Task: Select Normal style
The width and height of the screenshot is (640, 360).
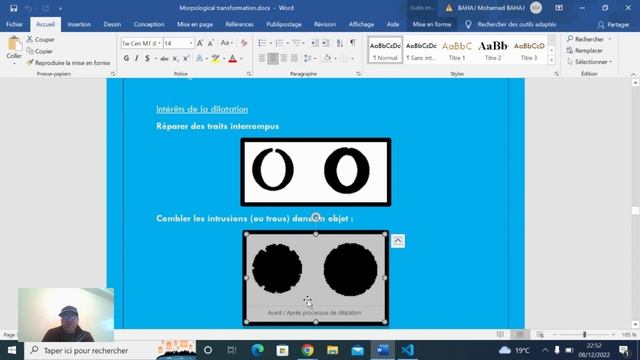Action: pos(385,50)
